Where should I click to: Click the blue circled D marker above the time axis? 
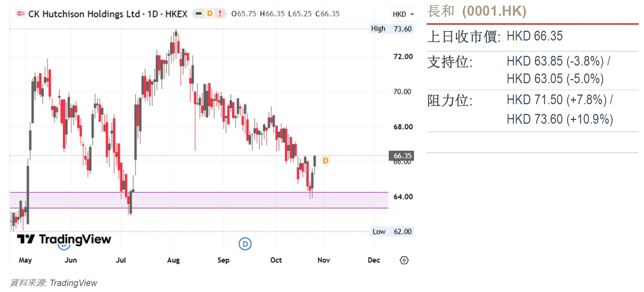point(245,244)
